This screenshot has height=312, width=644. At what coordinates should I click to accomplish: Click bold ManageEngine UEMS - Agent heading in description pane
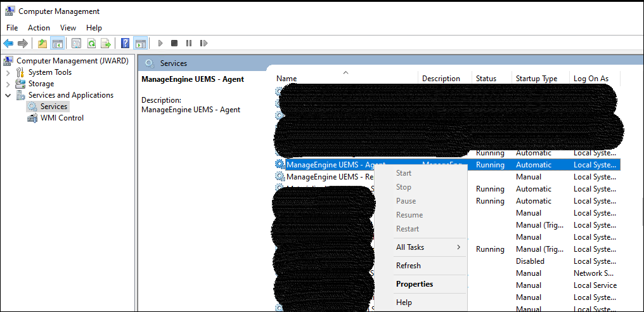coord(193,79)
